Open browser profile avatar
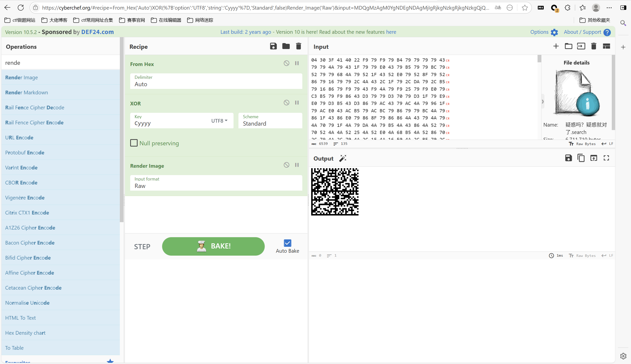This screenshot has width=631, height=364. pyautogui.click(x=596, y=8)
